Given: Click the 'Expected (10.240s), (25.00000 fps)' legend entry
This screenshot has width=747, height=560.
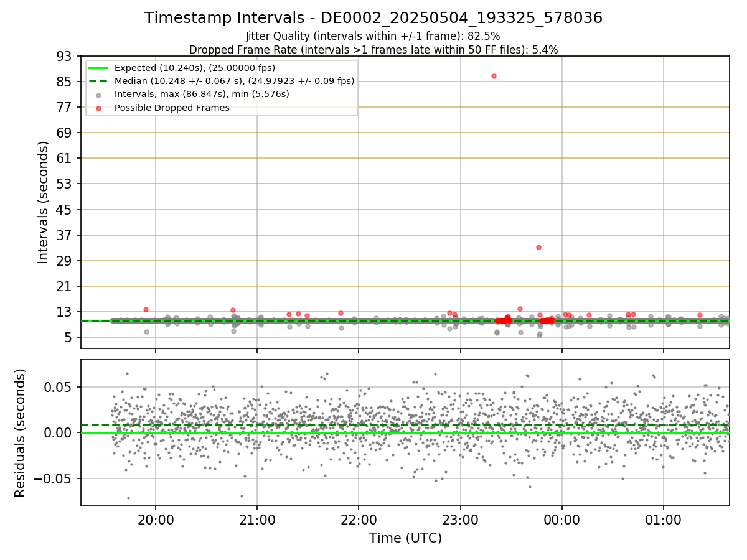Looking at the screenshot, I should 195,68.
